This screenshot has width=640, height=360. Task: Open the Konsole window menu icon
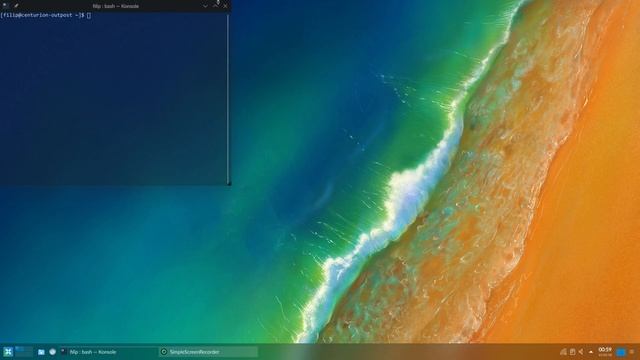(x=5, y=6)
